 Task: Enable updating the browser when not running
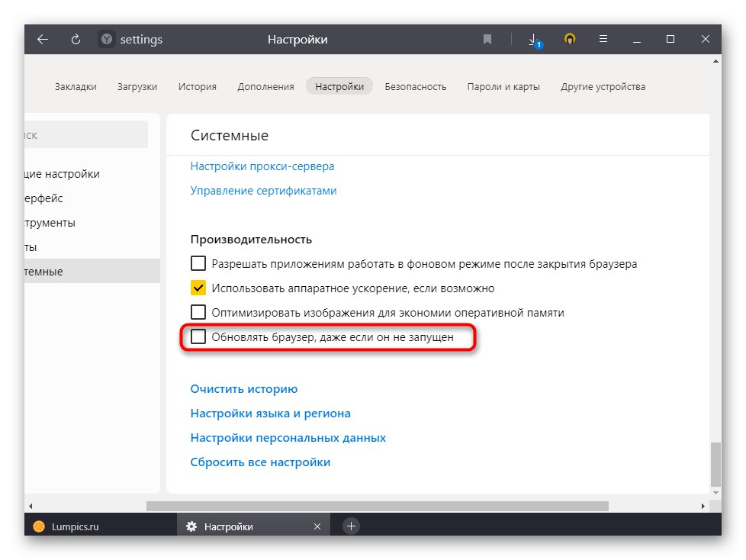click(x=198, y=336)
